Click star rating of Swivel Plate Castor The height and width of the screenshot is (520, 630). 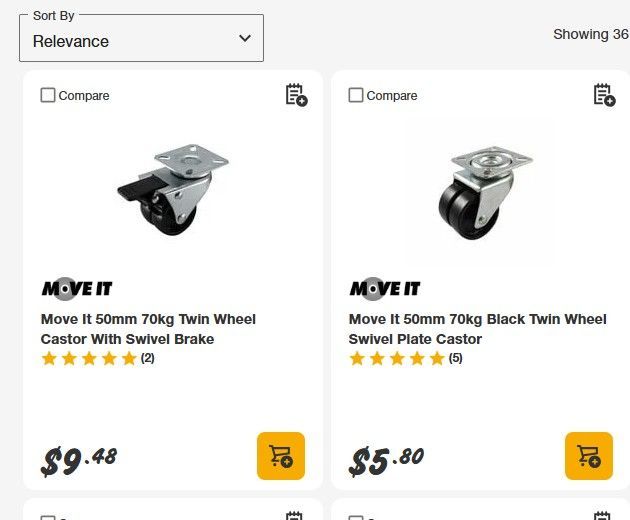coord(396,359)
